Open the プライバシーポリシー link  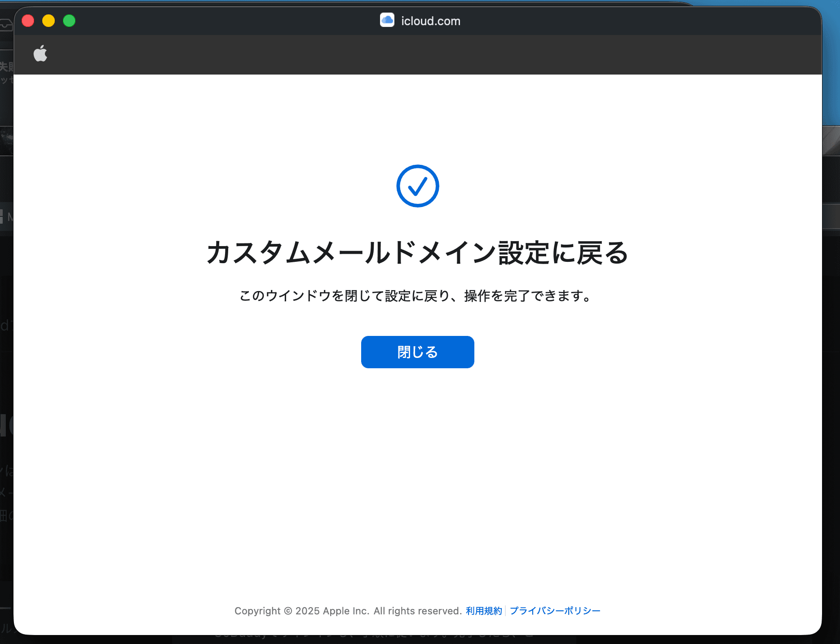tap(555, 611)
